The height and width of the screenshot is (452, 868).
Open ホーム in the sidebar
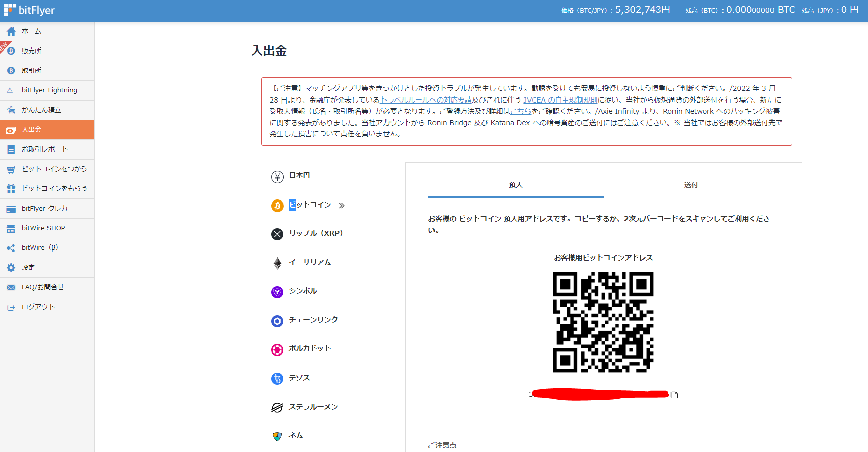coord(47,31)
